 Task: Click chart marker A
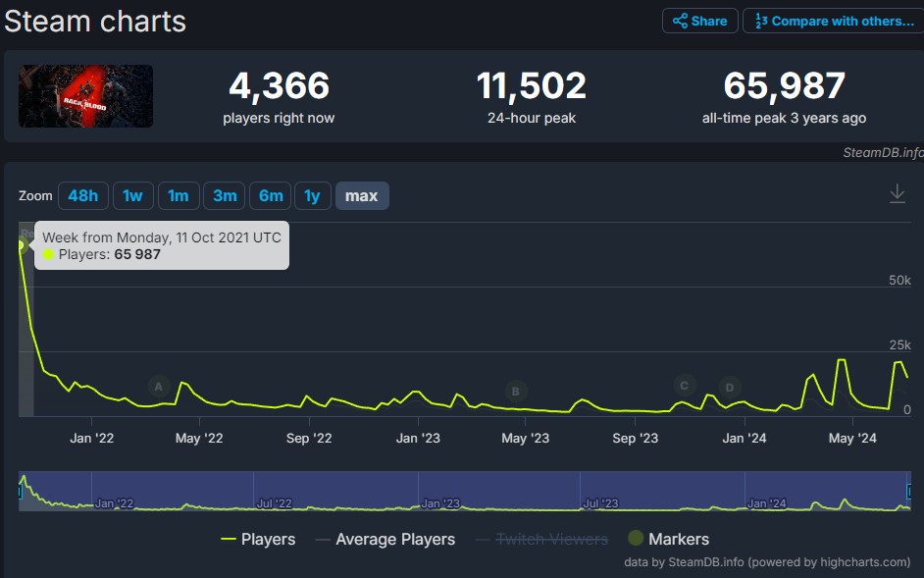(x=159, y=387)
